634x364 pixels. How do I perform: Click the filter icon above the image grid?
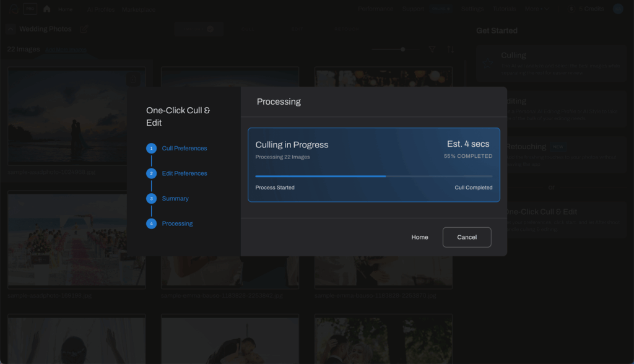coord(432,49)
